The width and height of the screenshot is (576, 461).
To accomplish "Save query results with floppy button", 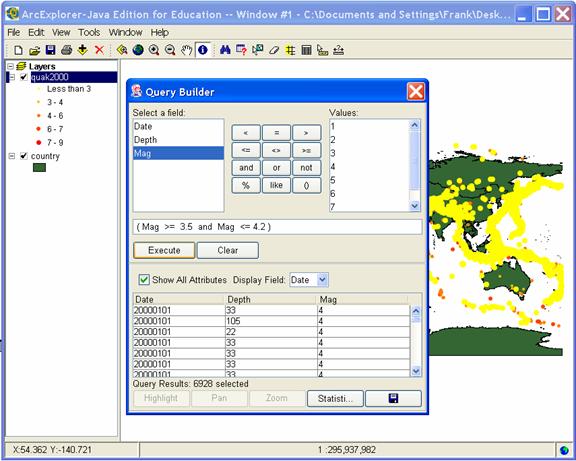I will point(393,399).
